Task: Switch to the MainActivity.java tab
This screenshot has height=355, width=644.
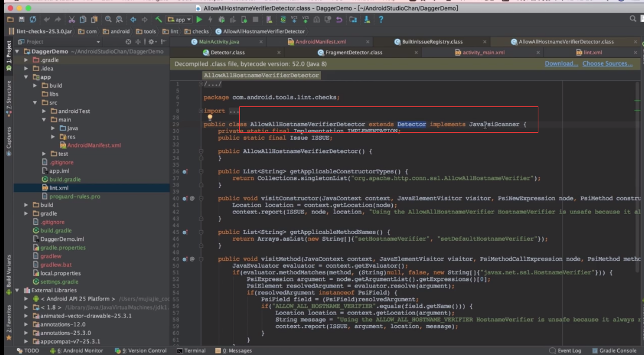Action: 219,42
